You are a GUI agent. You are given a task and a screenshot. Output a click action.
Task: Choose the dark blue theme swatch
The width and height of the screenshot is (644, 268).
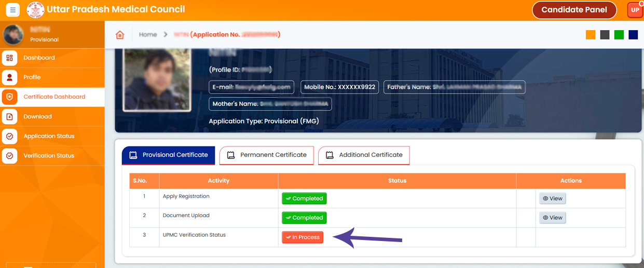[633, 35]
